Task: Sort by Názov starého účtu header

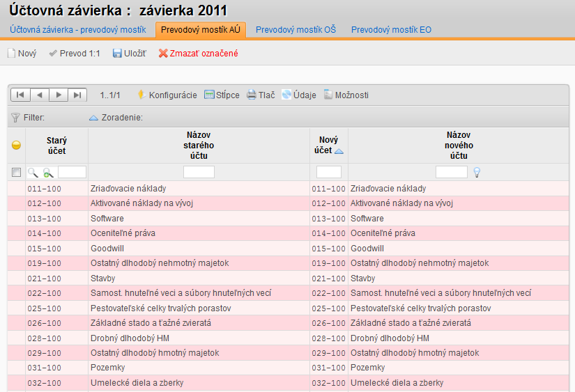Action: click(x=199, y=146)
